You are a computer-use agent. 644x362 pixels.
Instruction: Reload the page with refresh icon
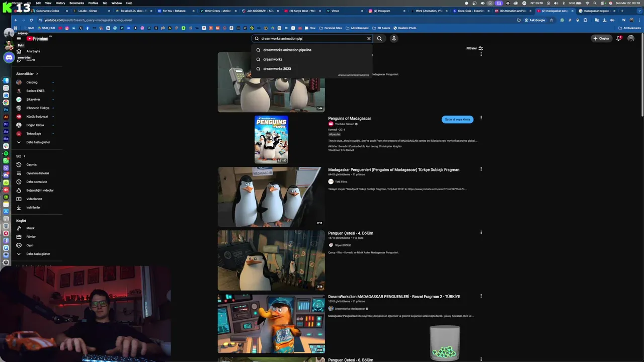point(31,20)
